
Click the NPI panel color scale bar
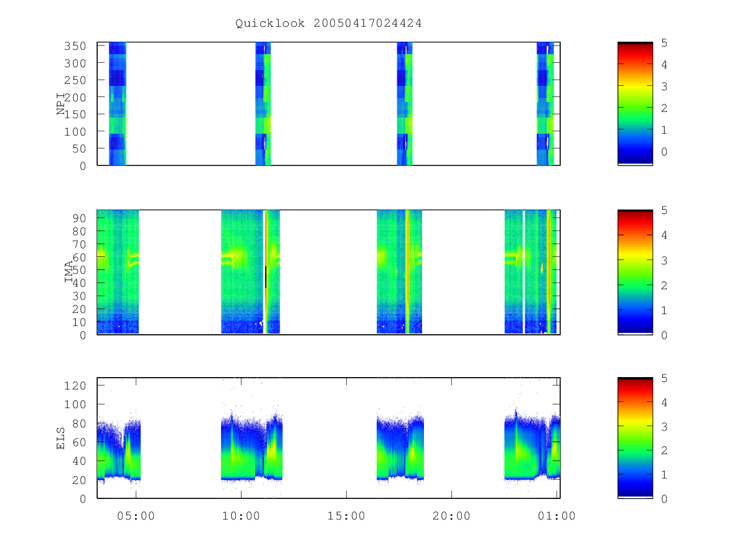[x=635, y=103]
